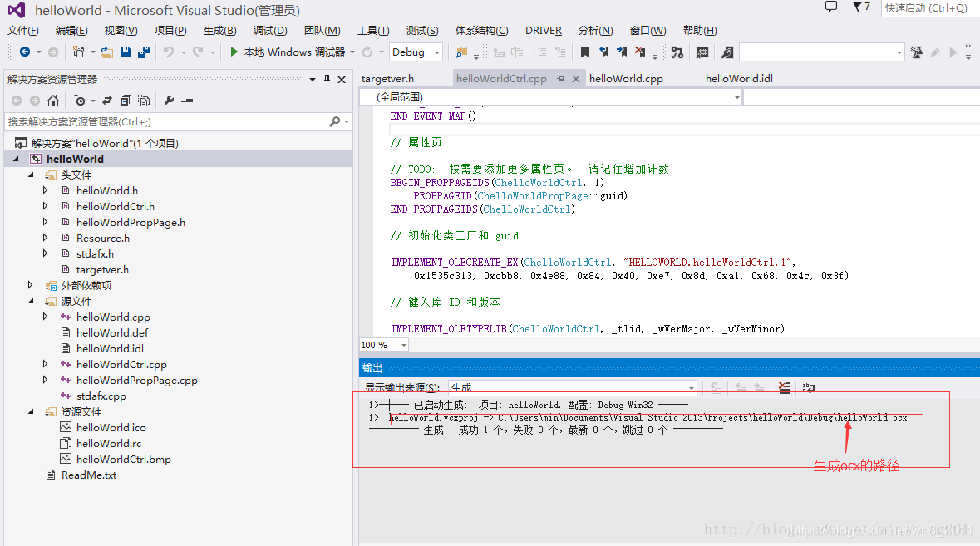The width and height of the screenshot is (980, 546).
Task: Clear all bookmarks with the red X bookmark icon
Action: 640,52
